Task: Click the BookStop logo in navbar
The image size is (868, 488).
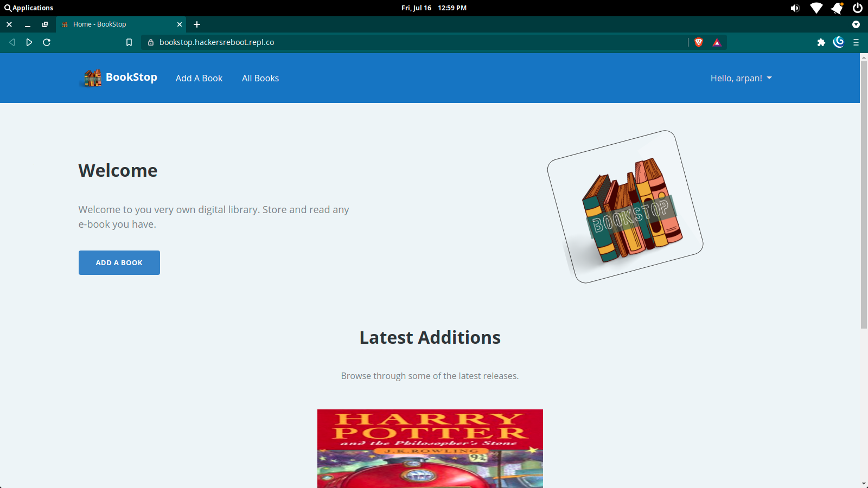Action: click(120, 78)
